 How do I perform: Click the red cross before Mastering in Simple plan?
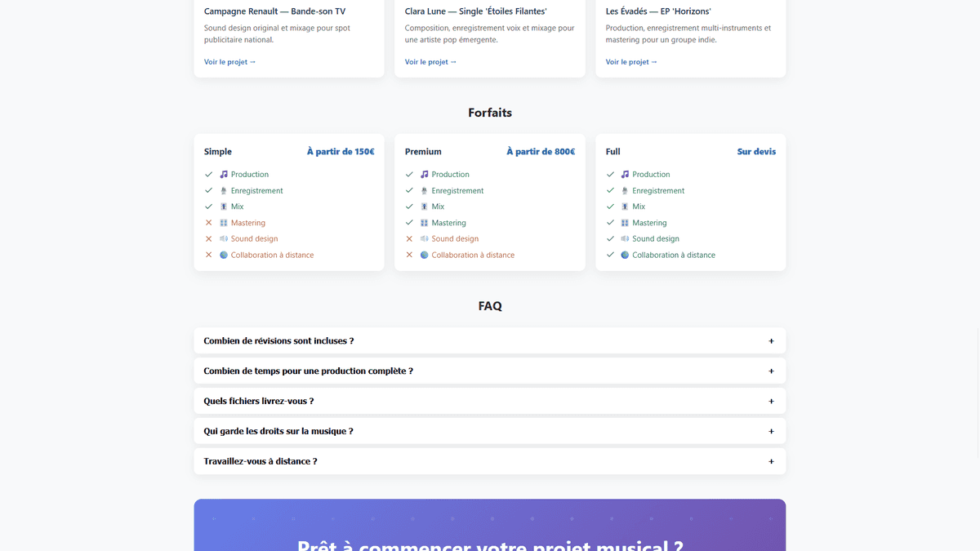tap(208, 223)
